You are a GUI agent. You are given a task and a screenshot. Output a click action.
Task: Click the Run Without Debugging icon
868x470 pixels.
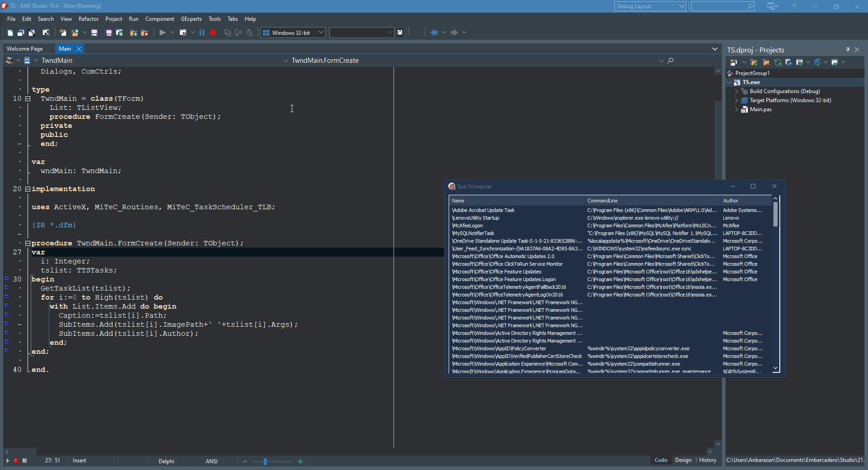tap(183, 33)
